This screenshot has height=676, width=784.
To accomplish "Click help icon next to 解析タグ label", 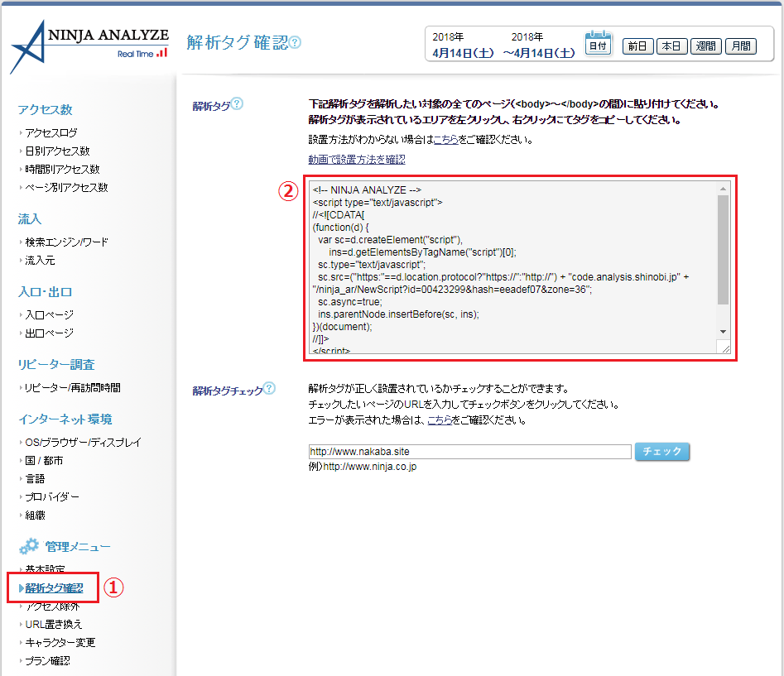I will pyautogui.click(x=237, y=103).
